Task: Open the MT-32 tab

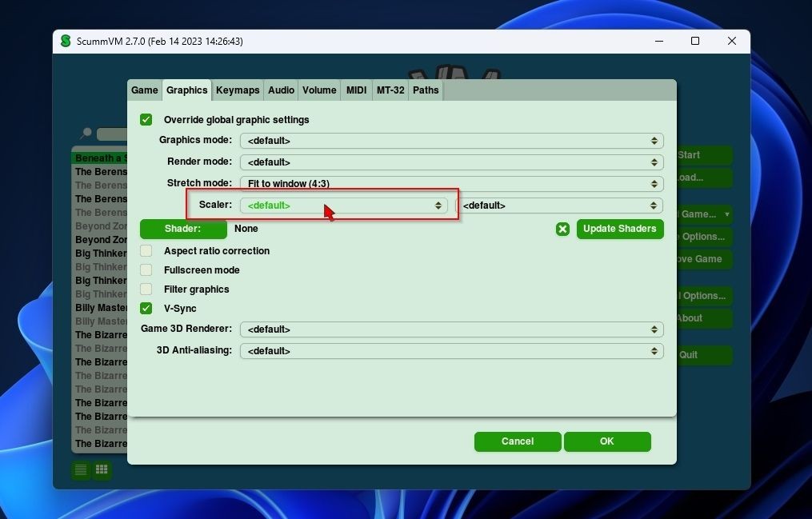Action: pos(390,90)
